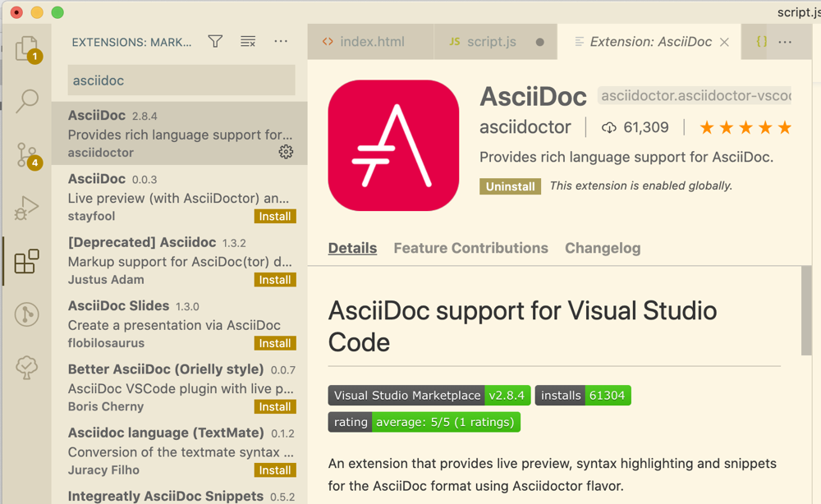The height and width of the screenshot is (504, 821).
Task: Open the Feature Contributions tab
Action: tap(470, 248)
